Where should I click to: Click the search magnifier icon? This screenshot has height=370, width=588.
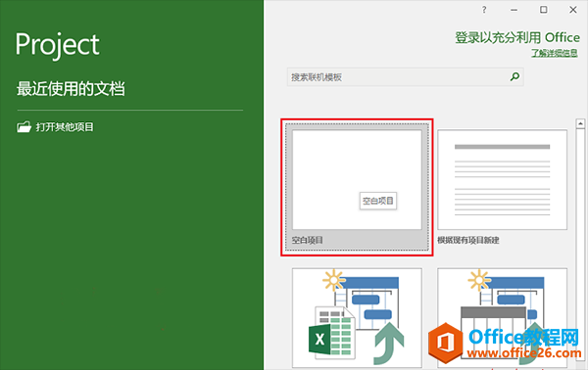click(x=514, y=76)
